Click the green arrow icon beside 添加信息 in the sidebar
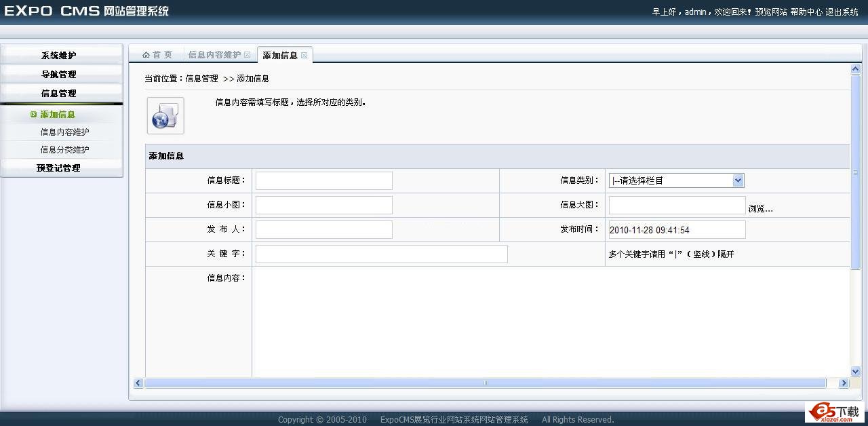 tap(33, 115)
